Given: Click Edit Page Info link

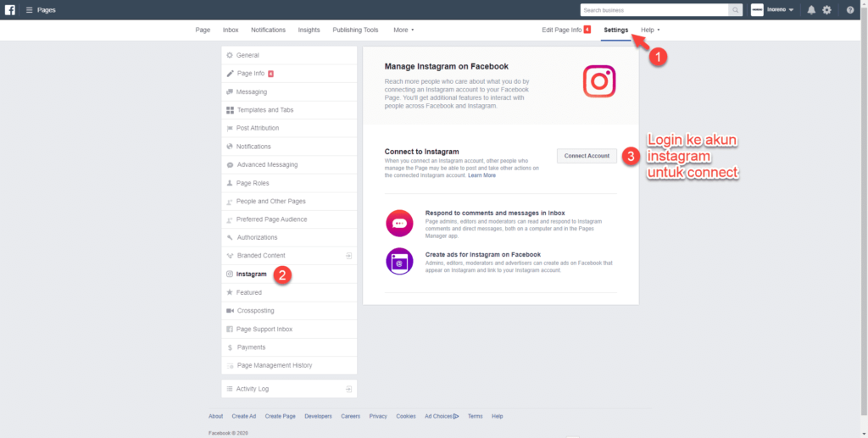Looking at the screenshot, I should click(561, 30).
